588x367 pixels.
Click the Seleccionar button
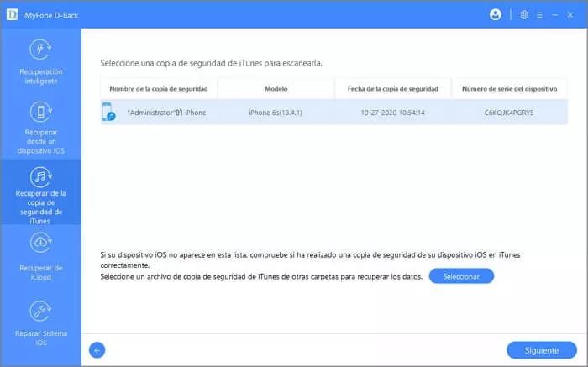click(x=461, y=276)
